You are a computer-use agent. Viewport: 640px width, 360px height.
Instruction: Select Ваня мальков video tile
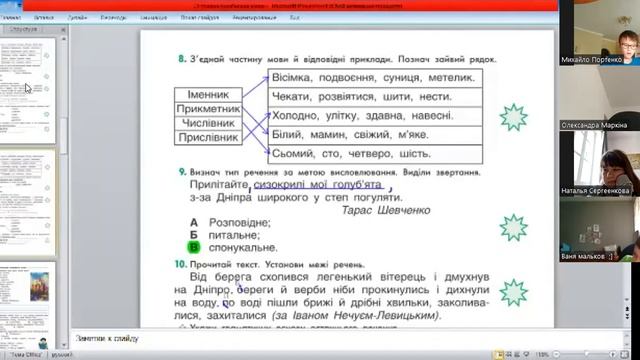[600, 230]
